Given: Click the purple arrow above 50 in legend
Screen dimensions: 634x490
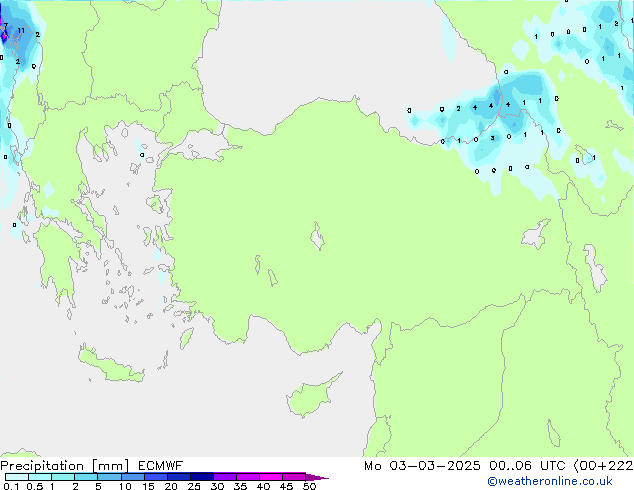Looking at the screenshot, I should (316, 477).
